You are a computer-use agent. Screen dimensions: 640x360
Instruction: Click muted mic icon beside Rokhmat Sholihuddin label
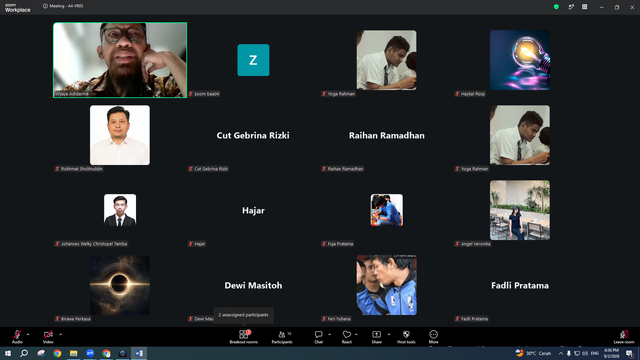pos(57,169)
